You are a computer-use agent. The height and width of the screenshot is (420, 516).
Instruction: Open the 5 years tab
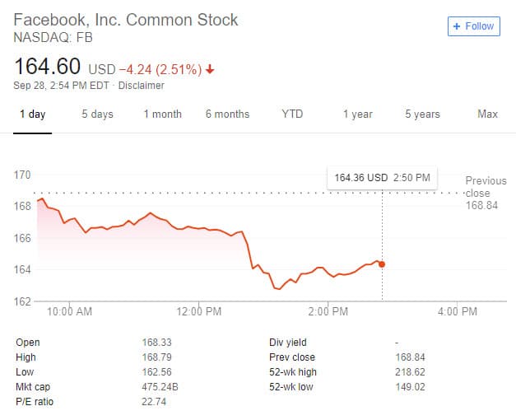point(422,114)
